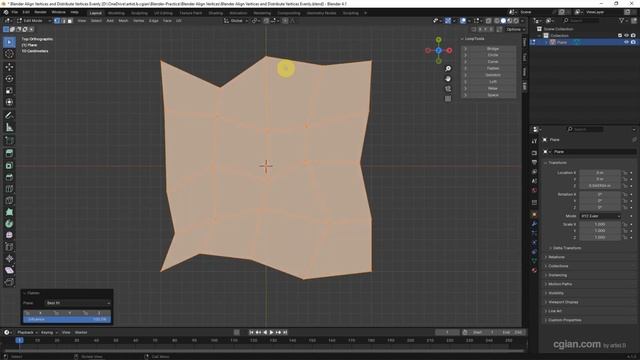
Task: Open the Edit Mode dropdown
Action: pos(34,20)
